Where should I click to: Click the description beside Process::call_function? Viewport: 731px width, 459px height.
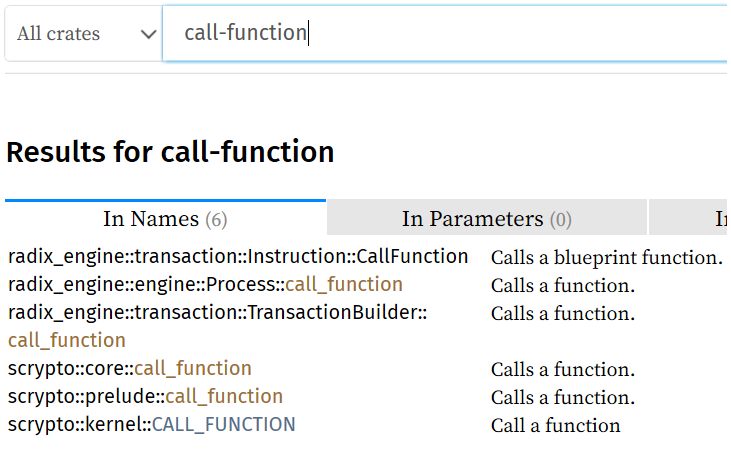pyautogui.click(x=562, y=286)
